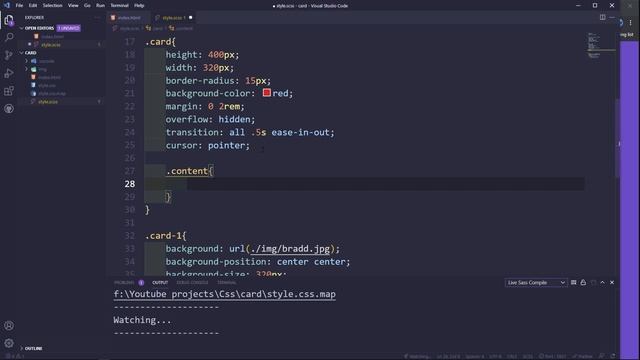Click the style.css.map file icon
The height and width of the screenshot is (360, 640).
point(33,93)
